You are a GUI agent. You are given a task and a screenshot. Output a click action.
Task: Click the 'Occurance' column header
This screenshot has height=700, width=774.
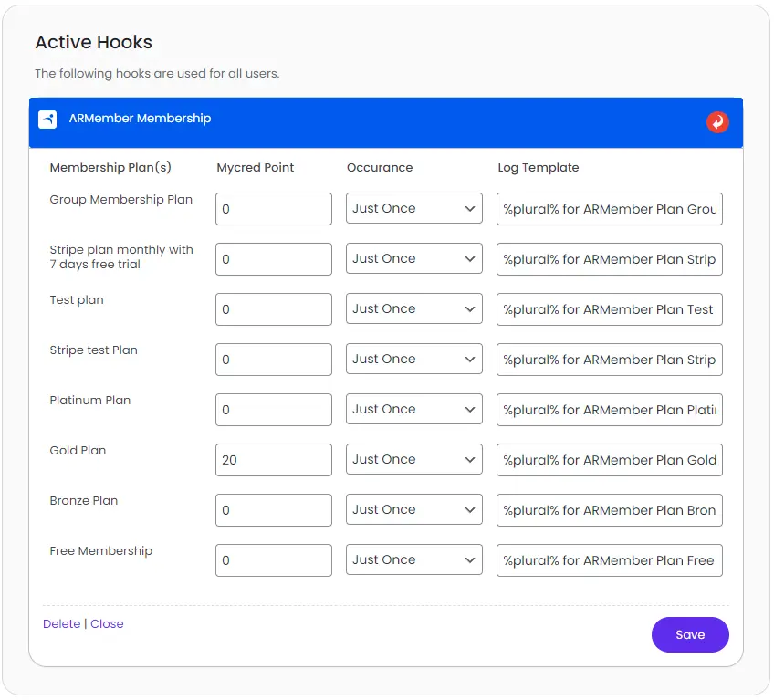click(x=380, y=168)
